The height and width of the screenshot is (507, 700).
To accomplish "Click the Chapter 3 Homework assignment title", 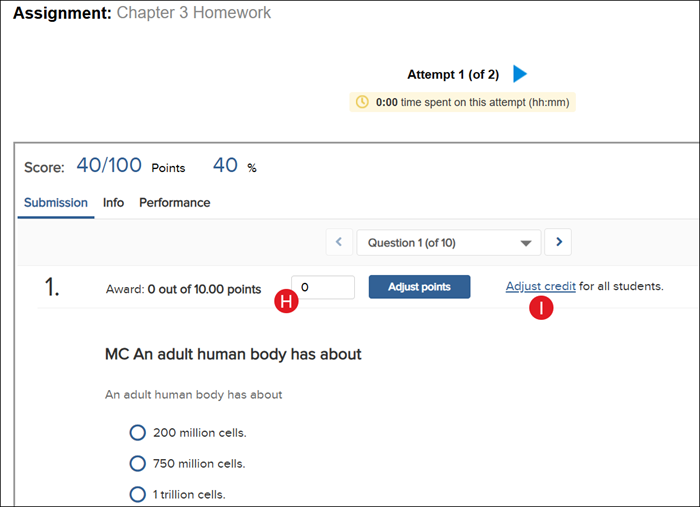I will pyautogui.click(x=194, y=14).
